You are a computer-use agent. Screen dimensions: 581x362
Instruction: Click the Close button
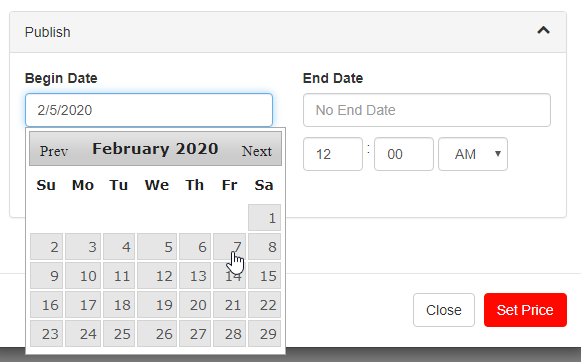click(x=444, y=310)
